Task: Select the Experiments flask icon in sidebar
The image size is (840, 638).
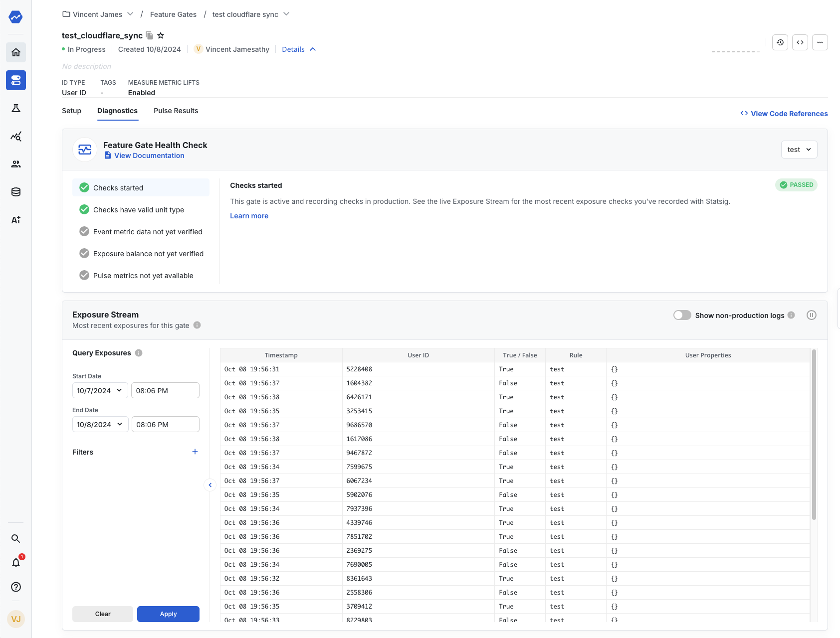Action: tap(15, 108)
